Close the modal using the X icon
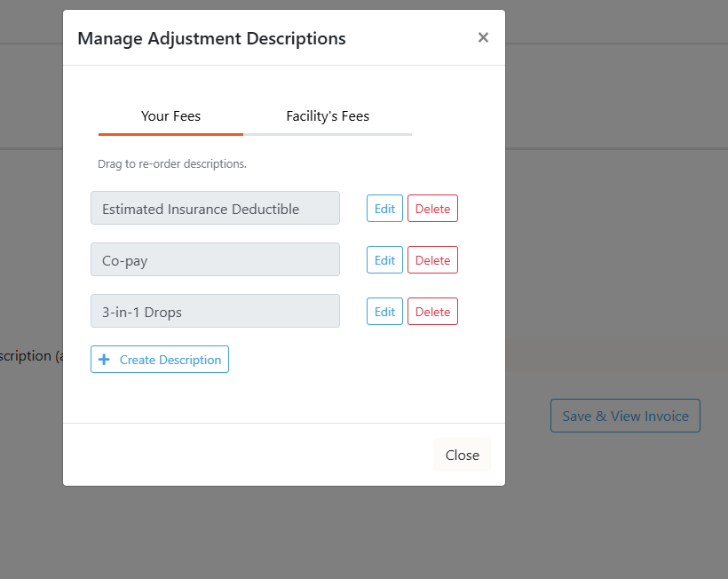 (x=483, y=37)
